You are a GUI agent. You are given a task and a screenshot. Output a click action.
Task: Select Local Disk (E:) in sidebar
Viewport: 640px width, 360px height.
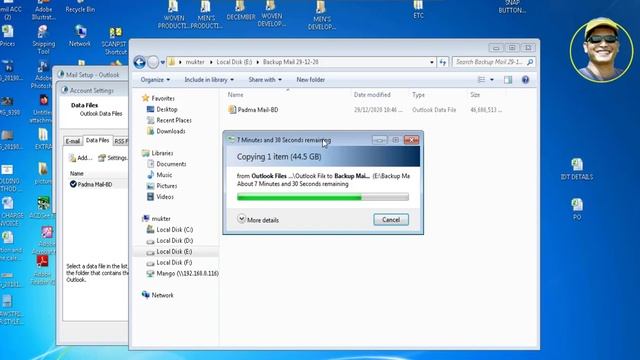[x=174, y=252]
